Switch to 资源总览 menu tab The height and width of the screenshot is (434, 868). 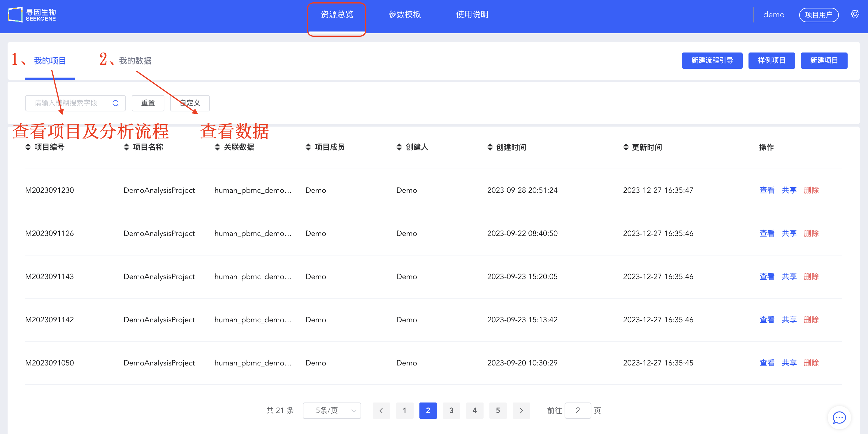(337, 15)
